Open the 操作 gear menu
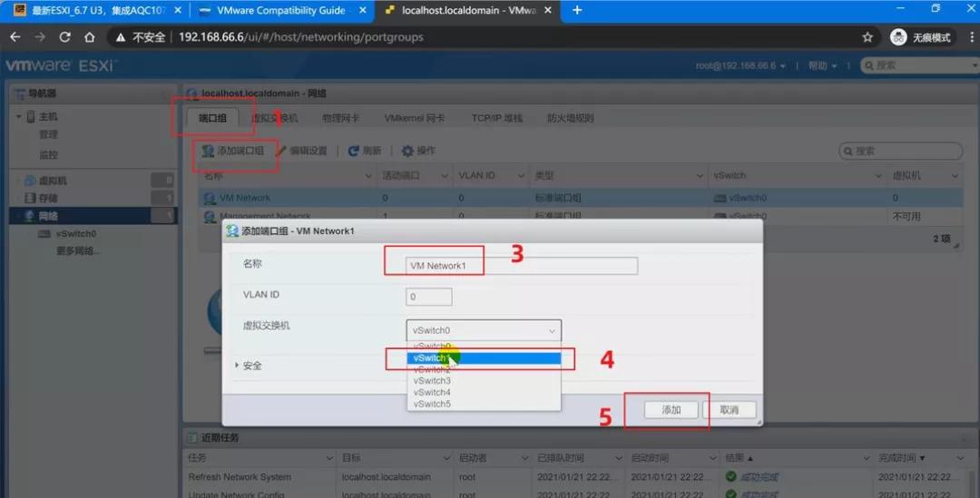Screen dimensions: 980x498 click(x=418, y=151)
